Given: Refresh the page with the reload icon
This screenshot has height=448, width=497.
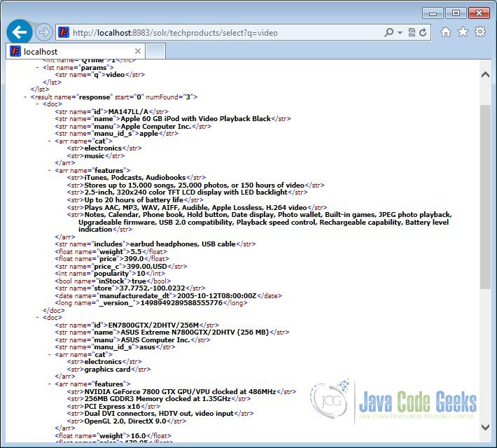Looking at the screenshot, I should (423, 32).
